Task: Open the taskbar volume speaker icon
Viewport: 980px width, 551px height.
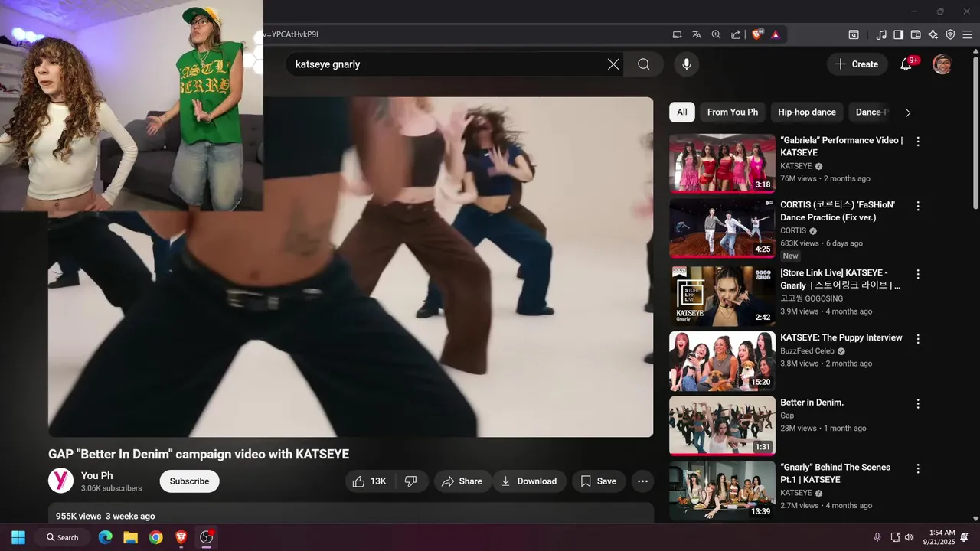Action: click(909, 537)
